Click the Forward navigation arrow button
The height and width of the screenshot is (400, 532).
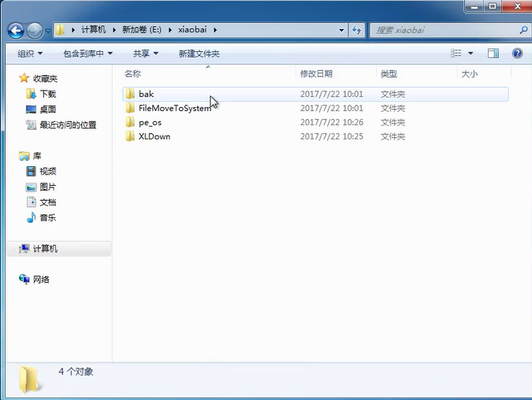pos(35,31)
